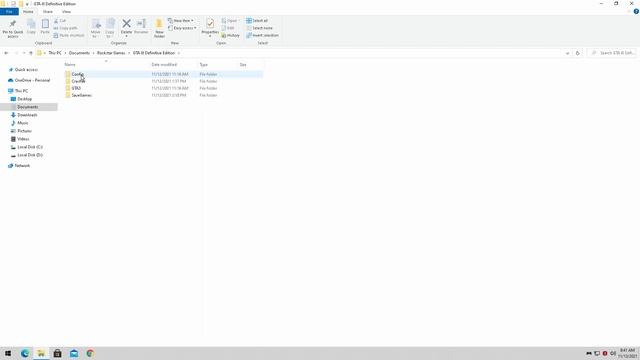Click the Search GTA III folder box
This screenshot has height=360, width=640.
612,53
